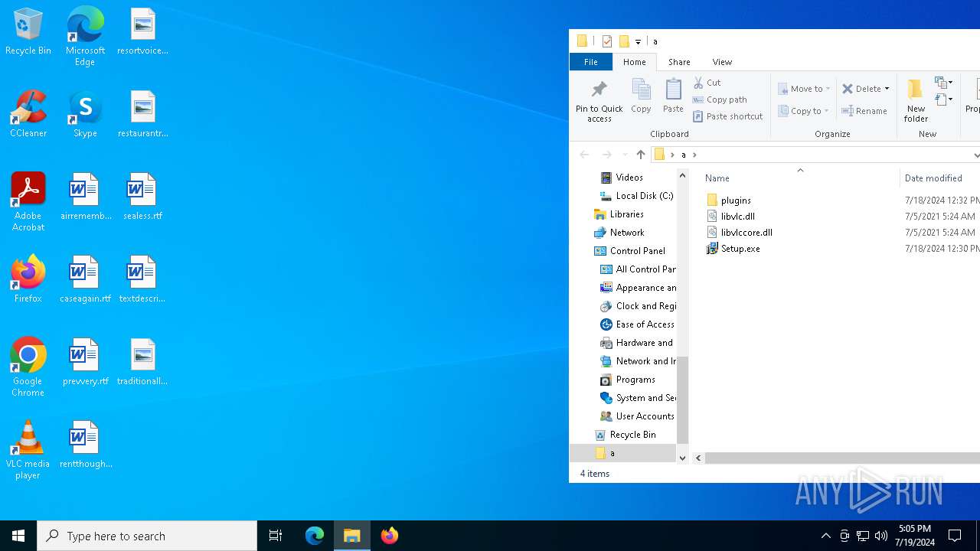Click horizontal scrollbar left arrow

point(698,458)
